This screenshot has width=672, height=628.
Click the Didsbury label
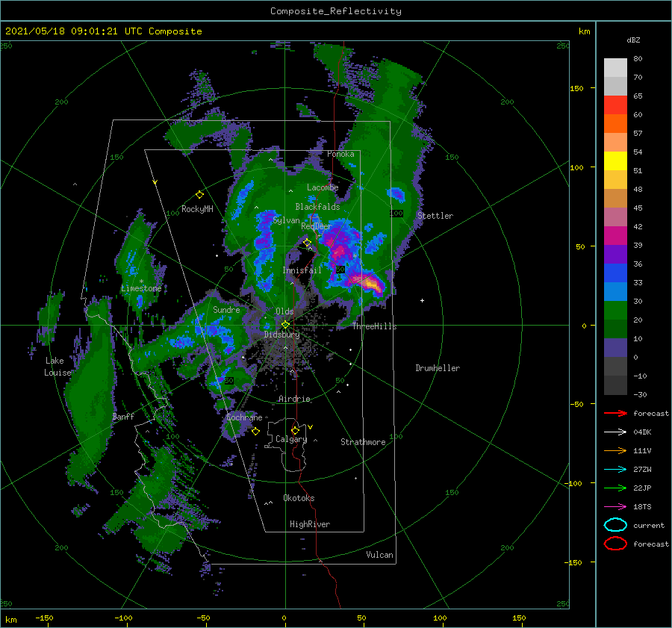[282, 335]
